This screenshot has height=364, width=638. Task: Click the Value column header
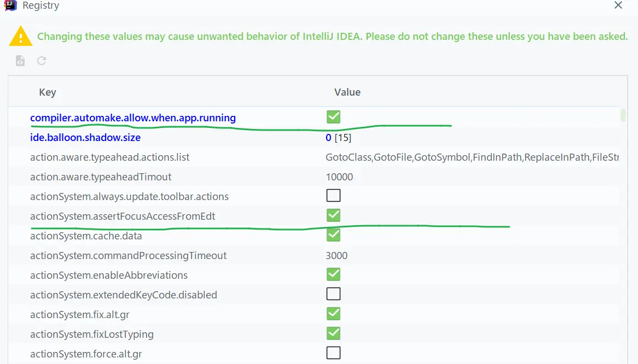tap(347, 92)
